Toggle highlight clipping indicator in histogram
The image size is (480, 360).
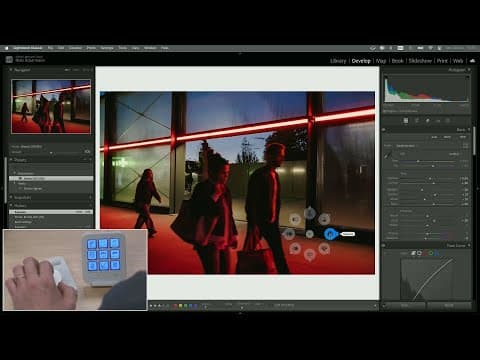tap(467, 78)
